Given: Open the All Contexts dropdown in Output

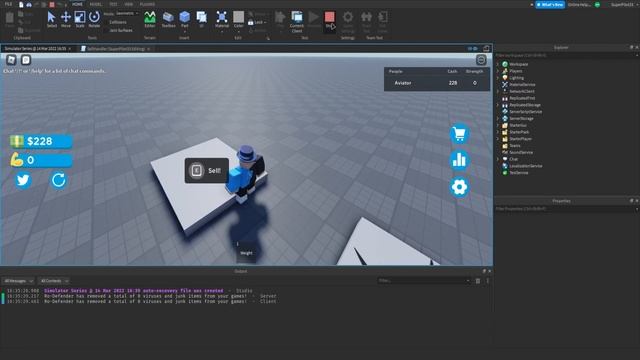Looking at the screenshot, I should (54, 281).
